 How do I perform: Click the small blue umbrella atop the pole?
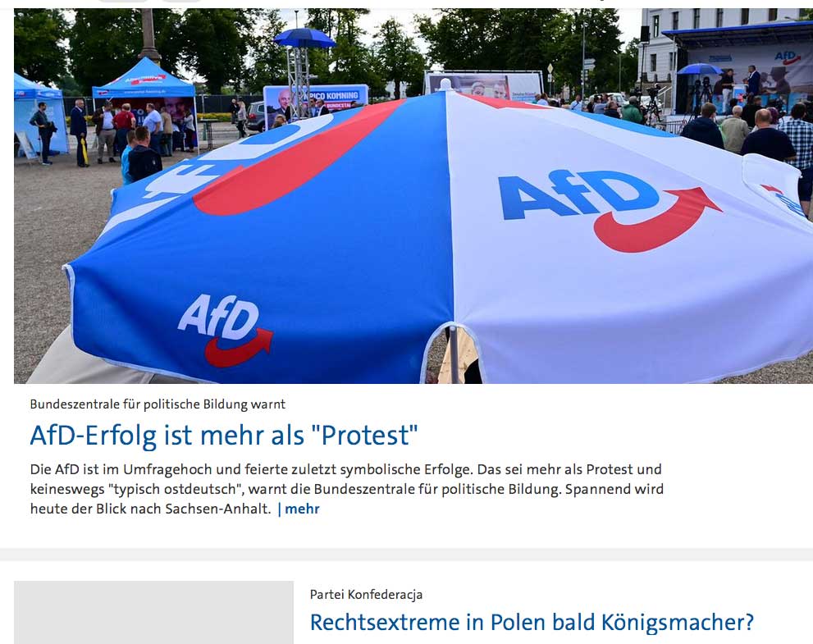click(x=304, y=38)
